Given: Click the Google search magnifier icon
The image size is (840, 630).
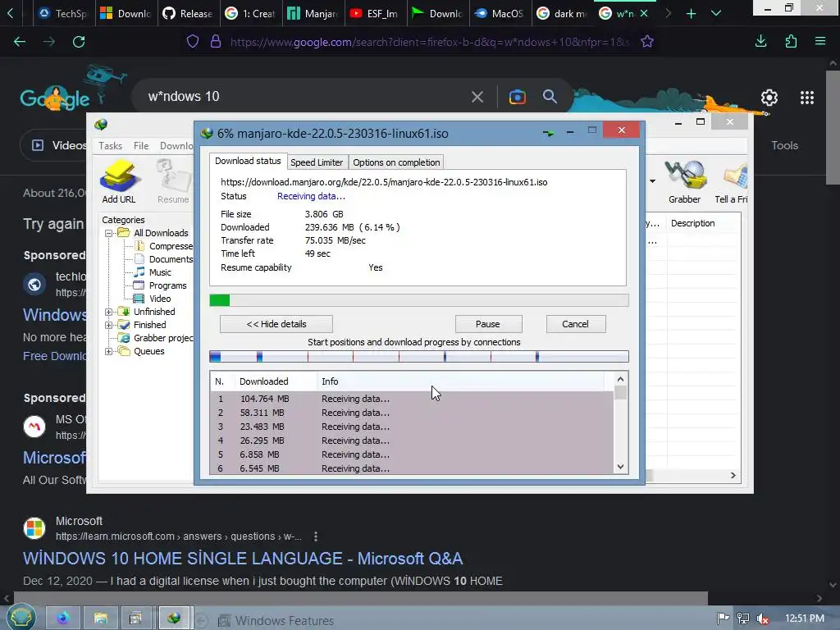Looking at the screenshot, I should [x=550, y=97].
